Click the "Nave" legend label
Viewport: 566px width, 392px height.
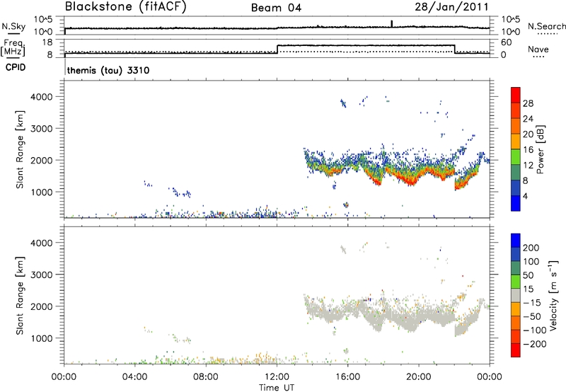(538, 49)
